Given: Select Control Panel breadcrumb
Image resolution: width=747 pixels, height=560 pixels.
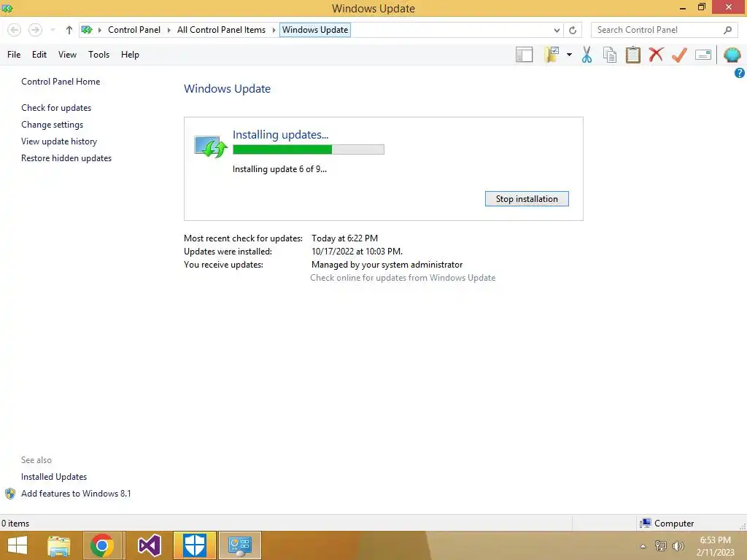Looking at the screenshot, I should pos(134,30).
